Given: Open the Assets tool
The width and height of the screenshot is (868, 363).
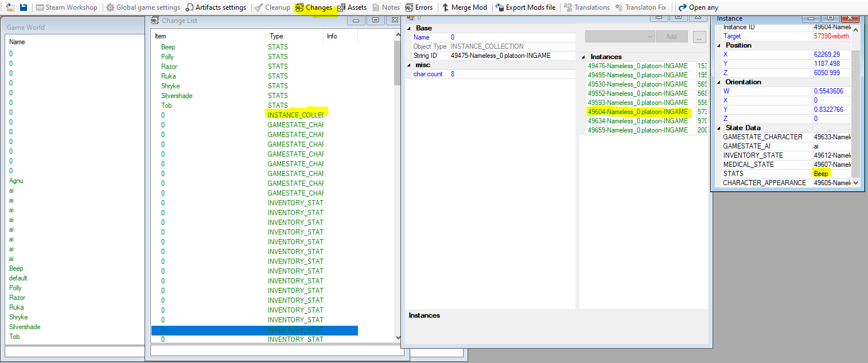Looking at the screenshot, I should (x=352, y=7).
